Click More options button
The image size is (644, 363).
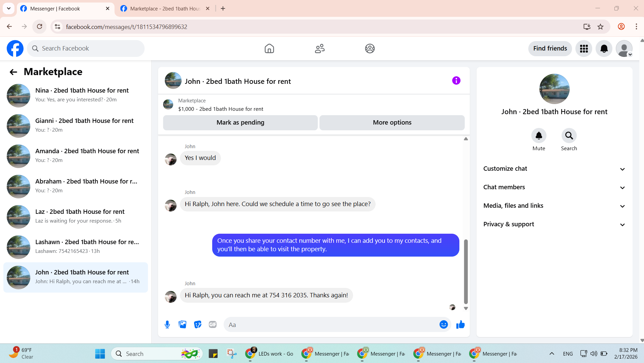pyautogui.click(x=392, y=123)
